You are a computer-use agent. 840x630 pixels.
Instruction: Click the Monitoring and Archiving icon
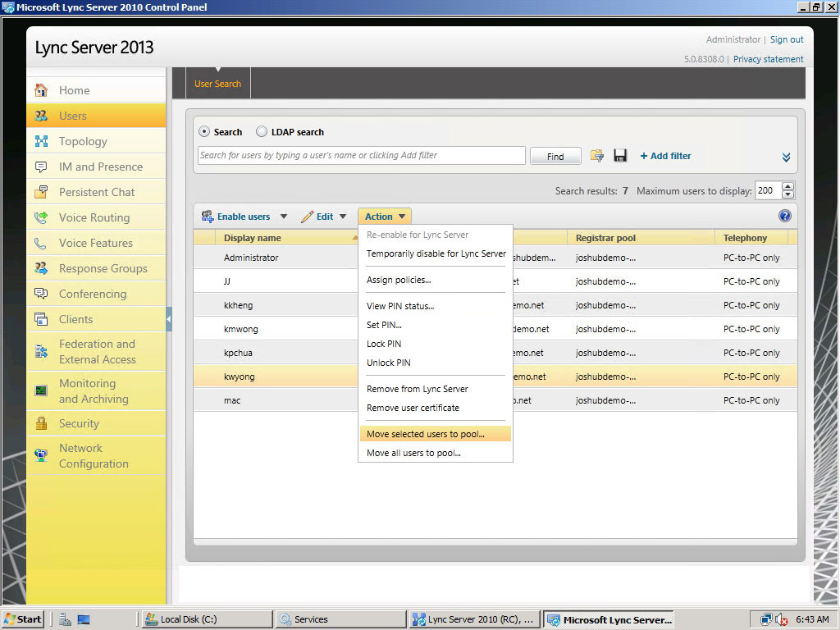point(41,390)
